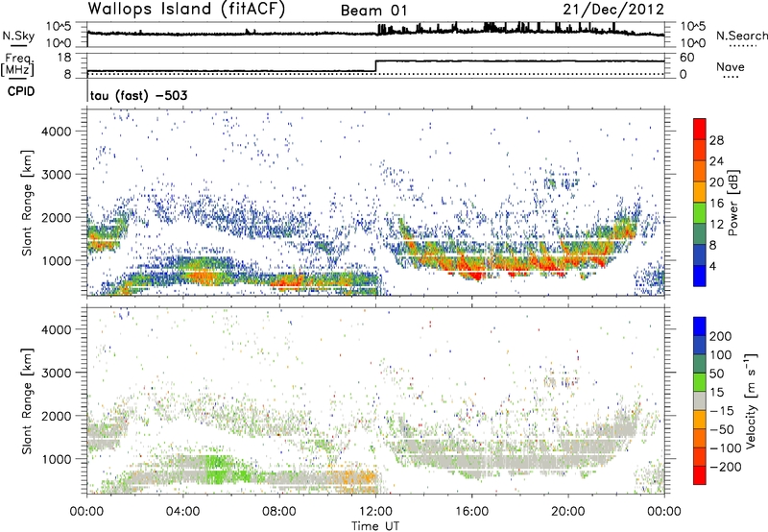768x532 pixels.
Task: Click the blue bottom of Power colorbar
Action: (700, 276)
